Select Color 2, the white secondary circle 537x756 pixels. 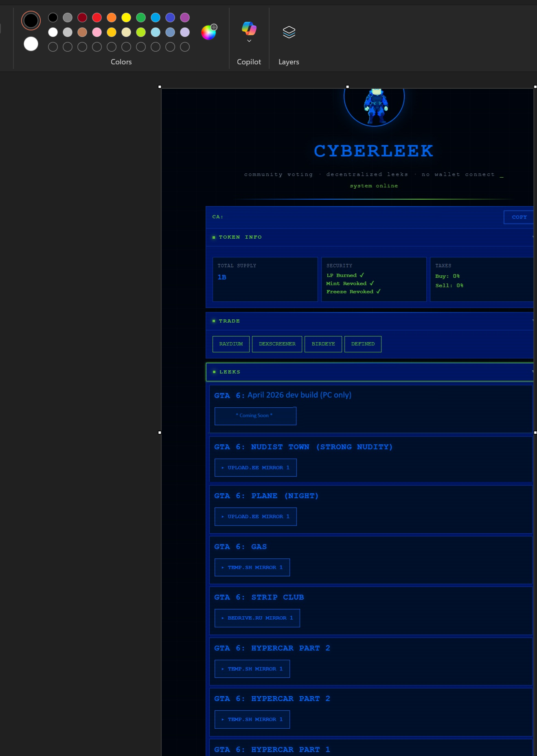point(31,44)
